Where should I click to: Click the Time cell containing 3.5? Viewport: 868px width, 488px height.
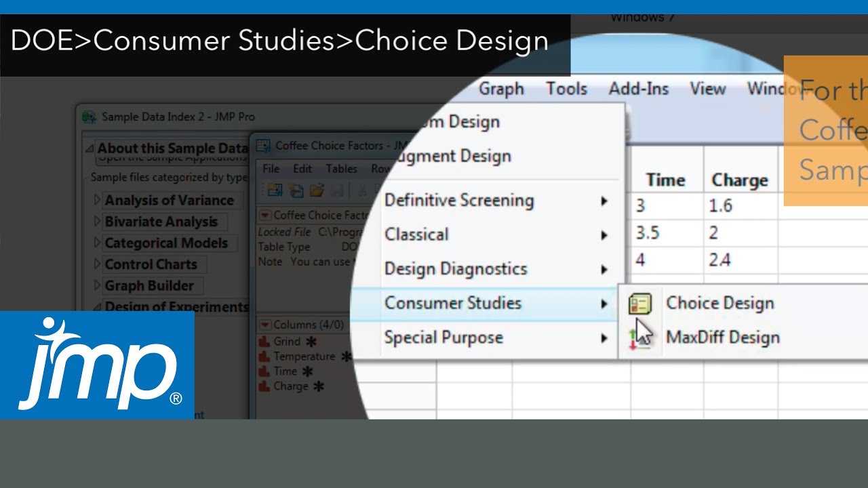[667, 233]
